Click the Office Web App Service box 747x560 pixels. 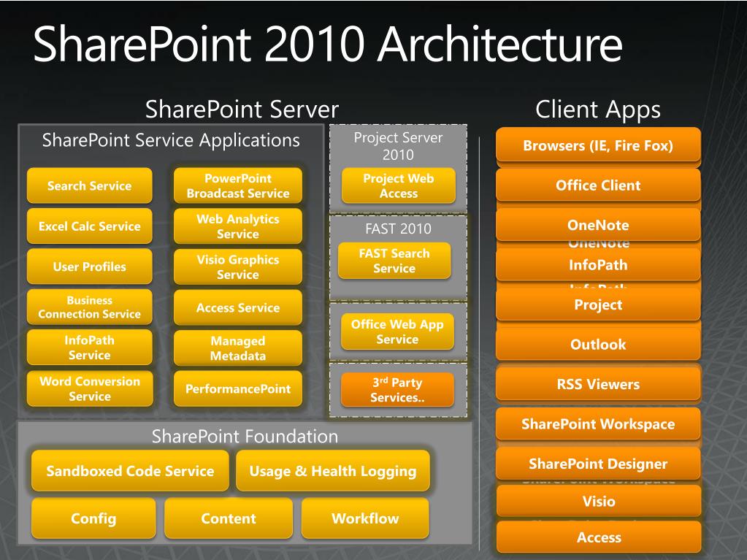[x=397, y=331]
